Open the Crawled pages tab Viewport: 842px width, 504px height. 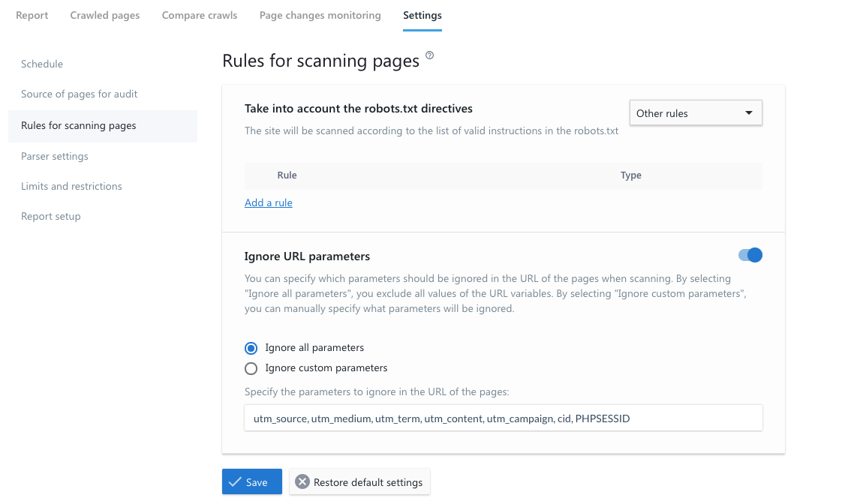tap(105, 15)
